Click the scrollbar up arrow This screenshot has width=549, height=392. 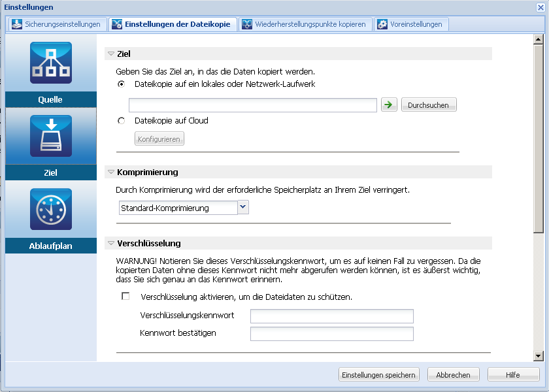pyautogui.click(x=538, y=39)
